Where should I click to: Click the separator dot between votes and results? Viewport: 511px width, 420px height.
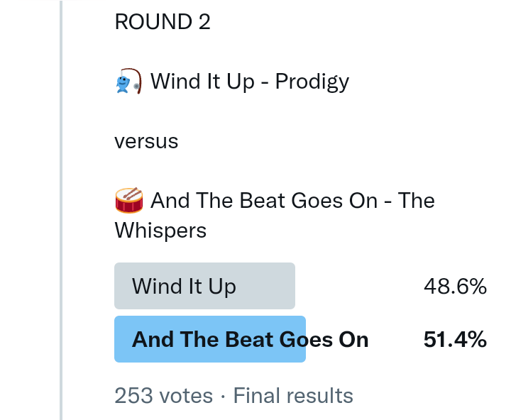pos(223,395)
